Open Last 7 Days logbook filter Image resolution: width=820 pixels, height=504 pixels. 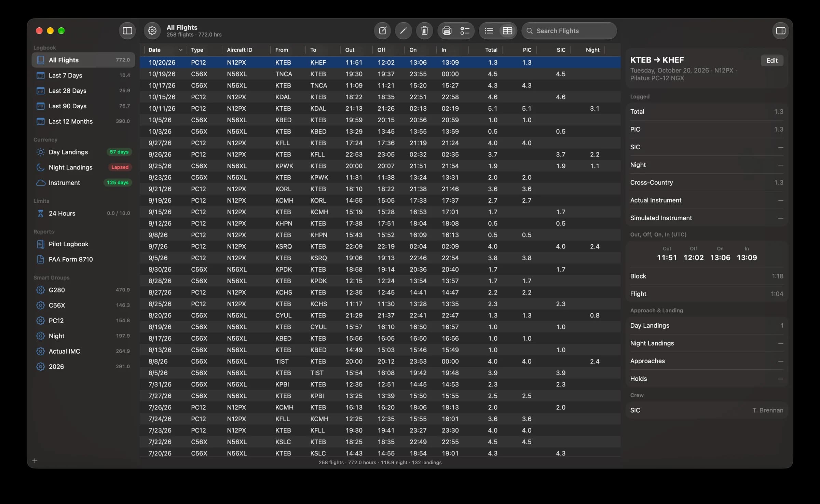(x=83, y=76)
